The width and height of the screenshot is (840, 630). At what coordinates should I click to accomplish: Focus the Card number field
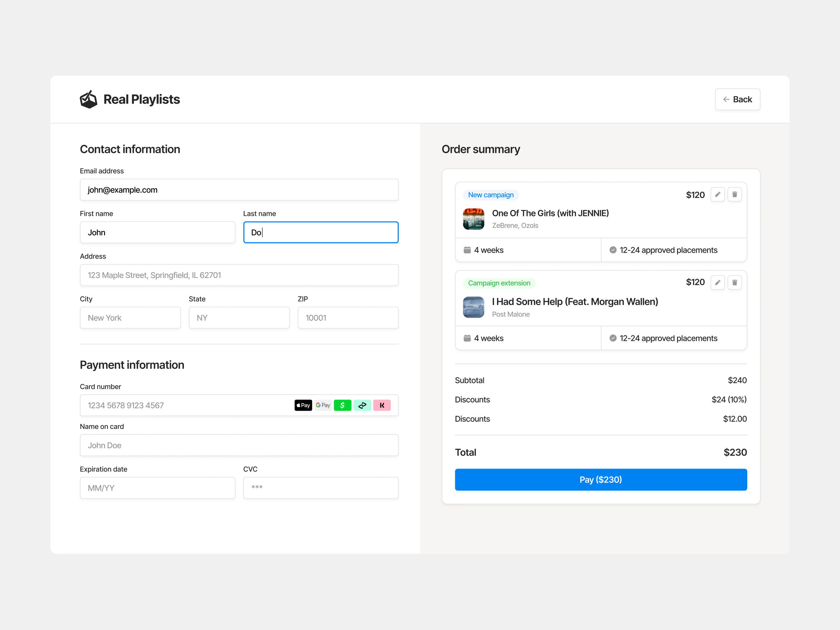pyautogui.click(x=186, y=405)
